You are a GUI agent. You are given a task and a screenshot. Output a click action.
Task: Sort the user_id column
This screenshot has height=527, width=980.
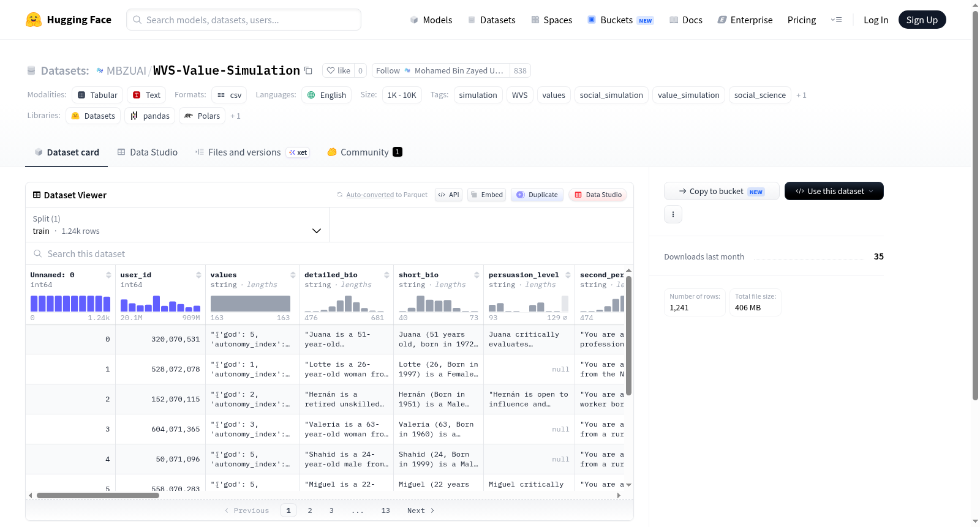(198, 275)
